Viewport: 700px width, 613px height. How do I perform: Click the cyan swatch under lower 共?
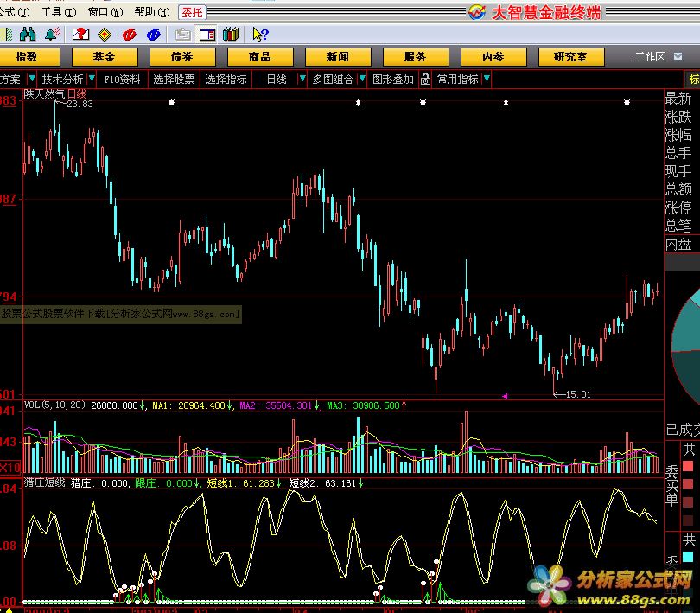pyautogui.click(x=688, y=557)
